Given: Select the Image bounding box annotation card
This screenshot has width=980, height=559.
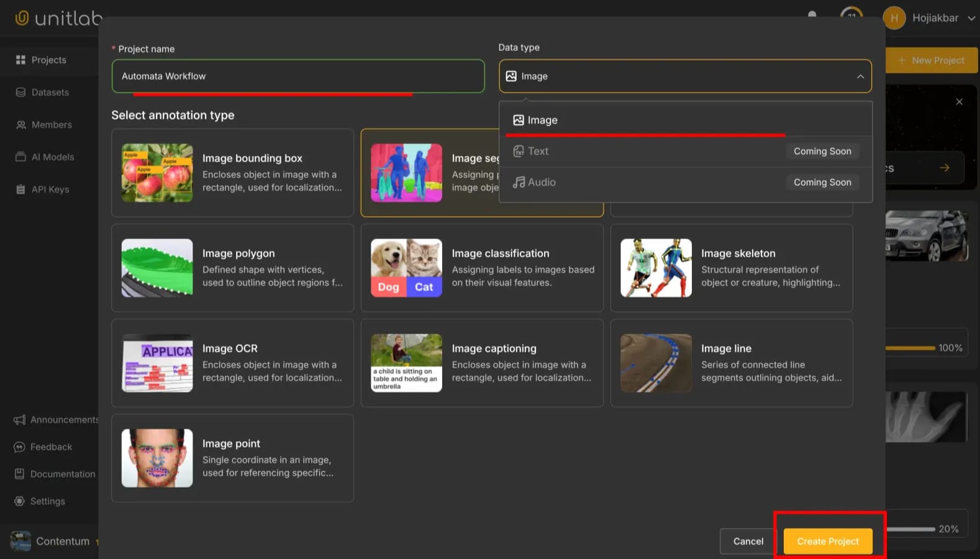Looking at the screenshot, I should (232, 173).
